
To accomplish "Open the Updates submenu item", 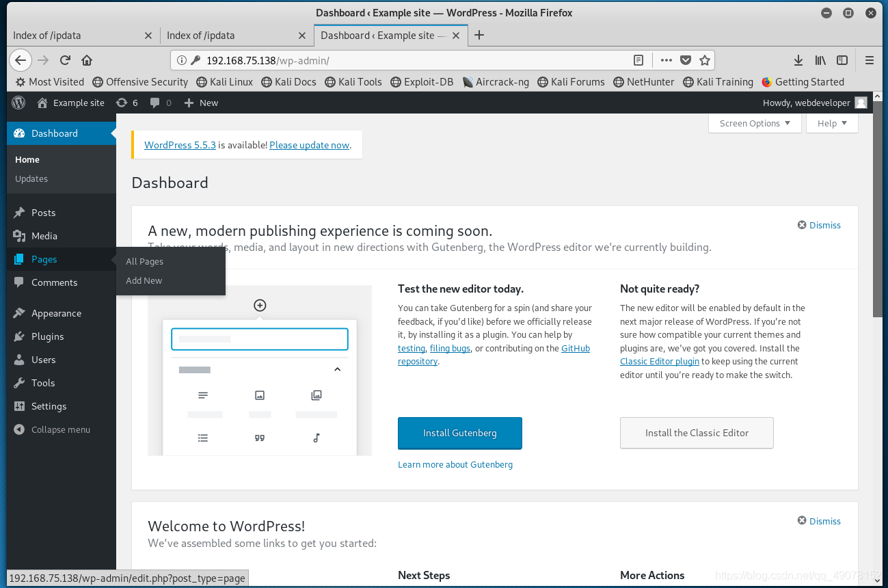I will 31,178.
